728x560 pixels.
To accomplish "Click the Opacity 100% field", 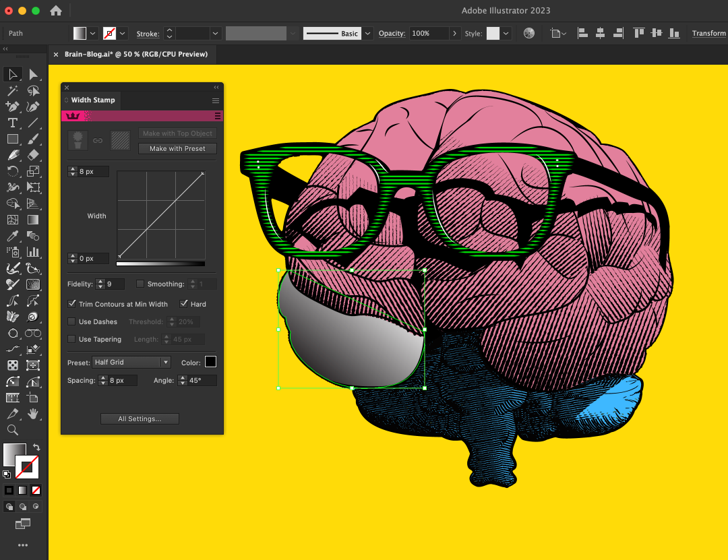I will coord(429,34).
